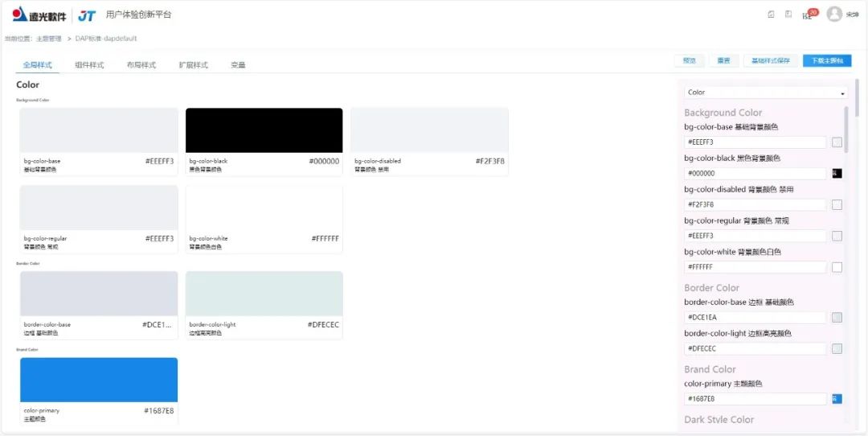Image resolution: width=868 pixels, height=436 pixels.
Task: Click the bg-color-disabled hex value input
Action: [755, 205]
